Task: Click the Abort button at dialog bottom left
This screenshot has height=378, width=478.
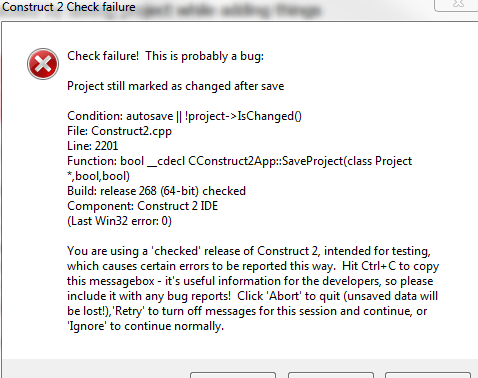Action: 233,375
